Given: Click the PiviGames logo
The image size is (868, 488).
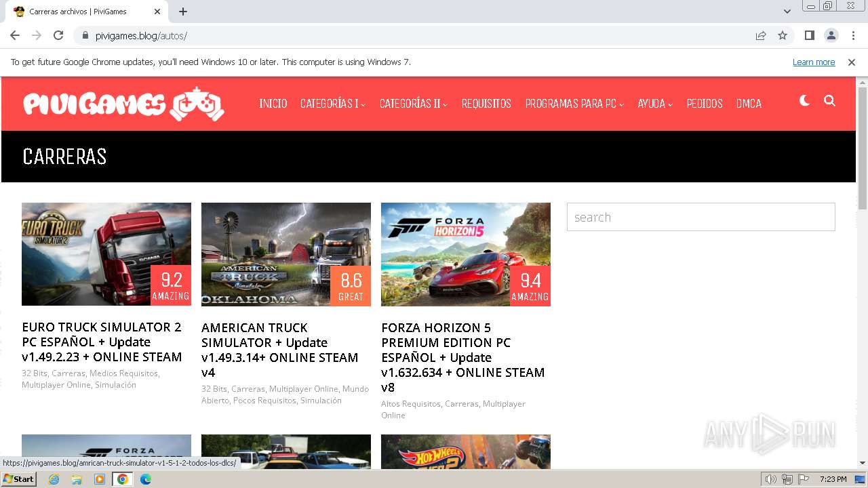Looking at the screenshot, I should pos(123,104).
